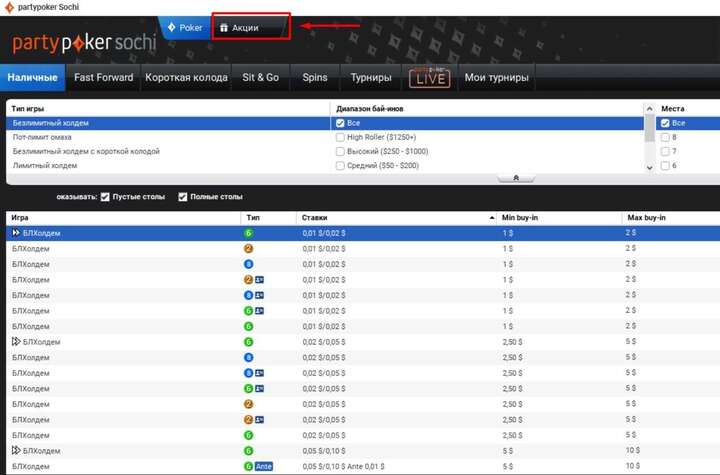Select the Пот-лимит омаха game type
Viewport: 720px width, 475px height.
168,137
